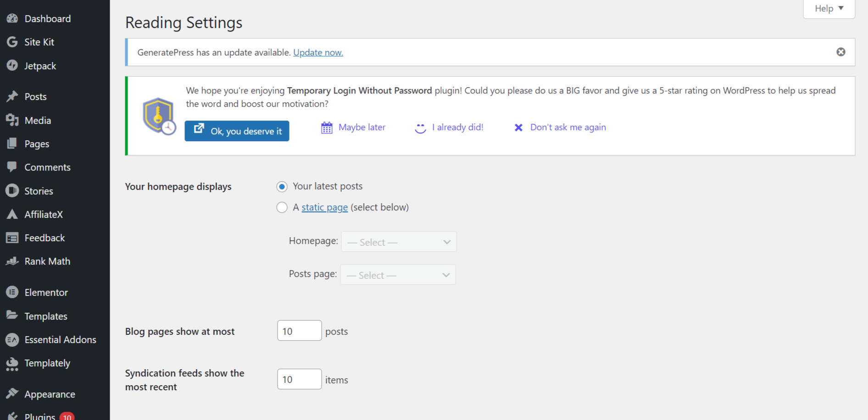Screen dimensions: 868x420
Task: Click the Essential Addons icon
Action: click(12, 339)
